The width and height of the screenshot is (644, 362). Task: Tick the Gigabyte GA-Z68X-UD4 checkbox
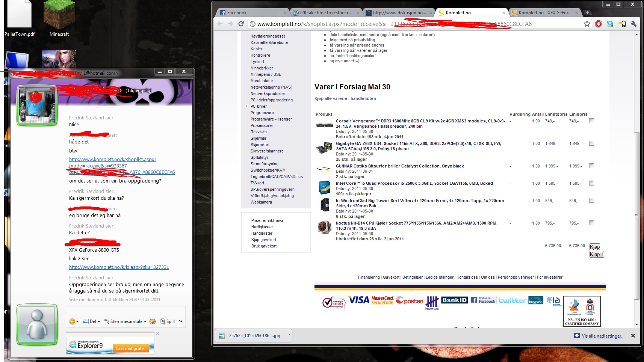click(x=592, y=143)
